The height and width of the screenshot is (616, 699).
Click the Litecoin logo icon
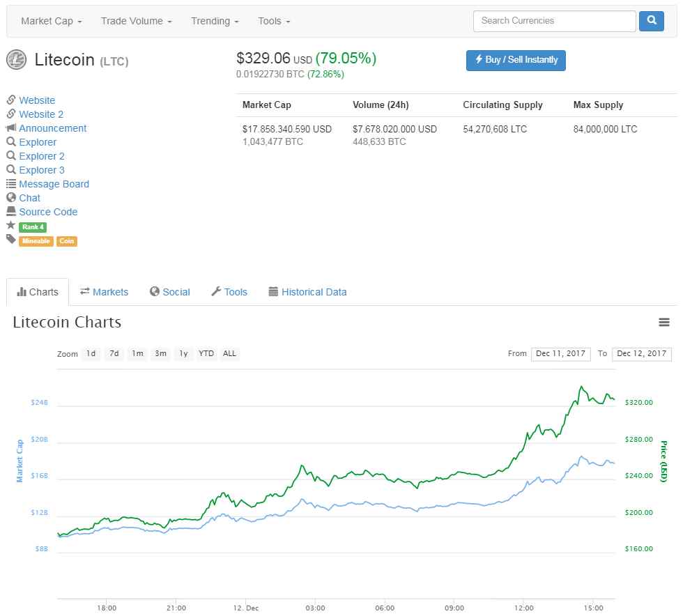pyautogui.click(x=16, y=60)
